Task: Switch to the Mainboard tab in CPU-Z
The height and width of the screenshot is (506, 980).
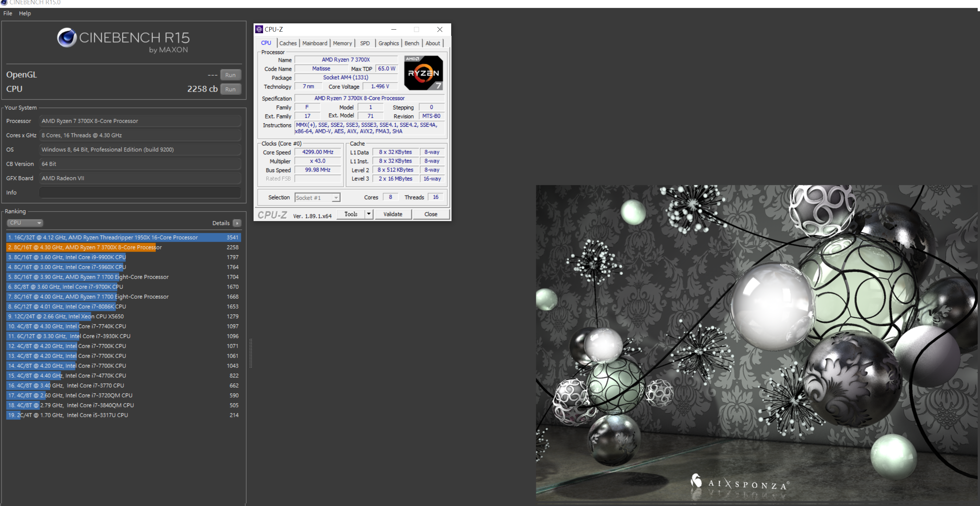Action: click(x=315, y=43)
